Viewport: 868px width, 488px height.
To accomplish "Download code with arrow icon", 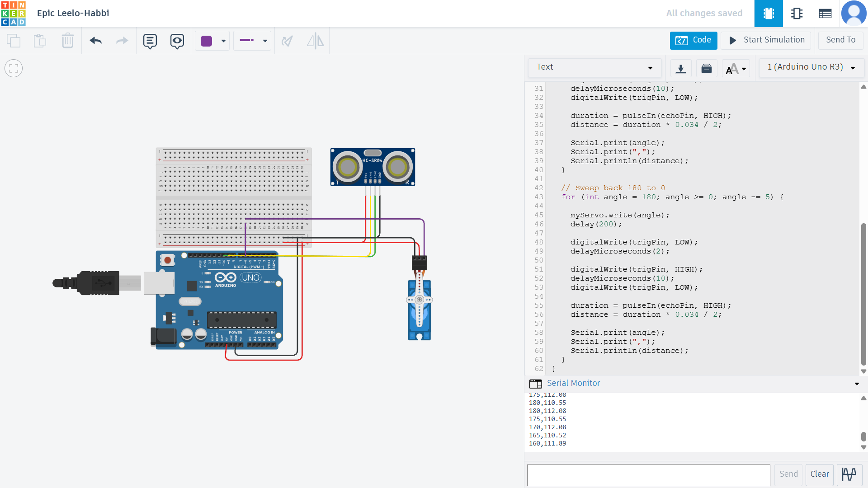I will (680, 68).
